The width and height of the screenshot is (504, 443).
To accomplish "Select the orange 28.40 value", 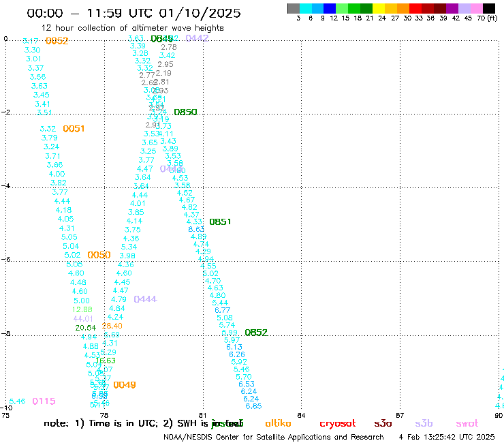I will pyautogui.click(x=112, y=326).
